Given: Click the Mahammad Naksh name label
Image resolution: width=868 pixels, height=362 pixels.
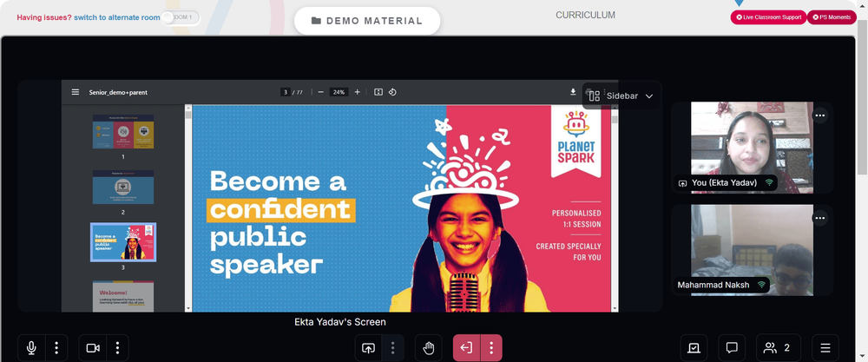Looking at the screenshot, I should click(x=713, y=285).
